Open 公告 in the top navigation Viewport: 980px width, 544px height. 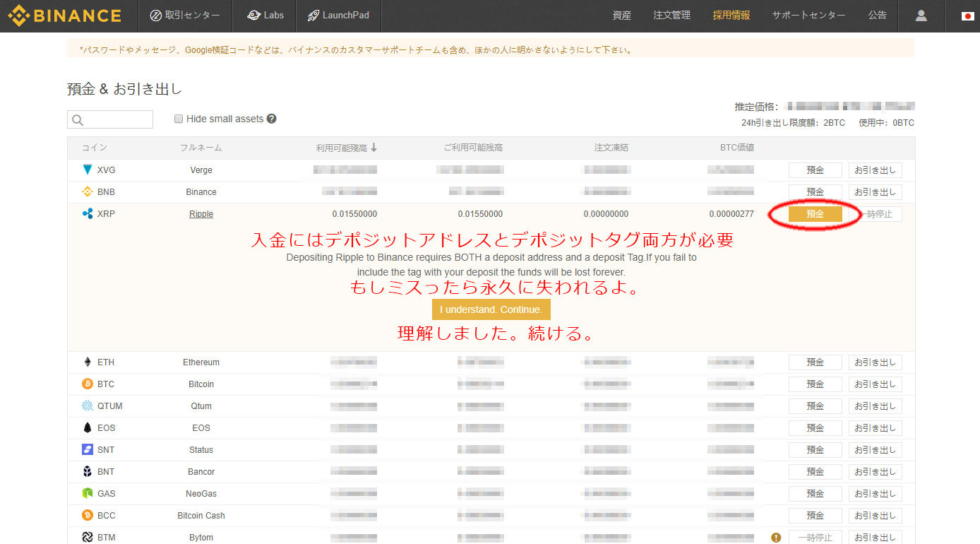[878, 16]
